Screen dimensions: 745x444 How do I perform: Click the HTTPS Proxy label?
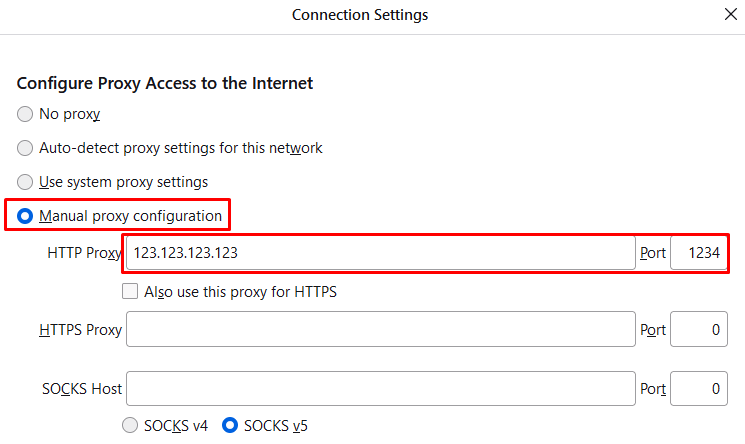79,330
